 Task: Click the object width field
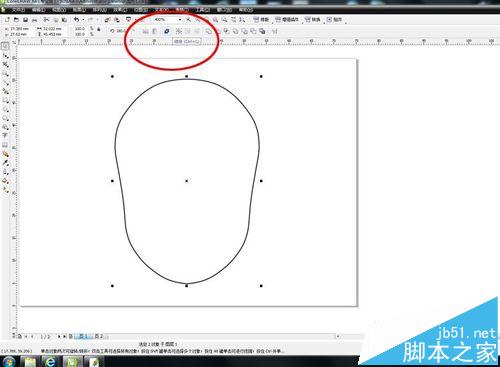click(52, 29)
